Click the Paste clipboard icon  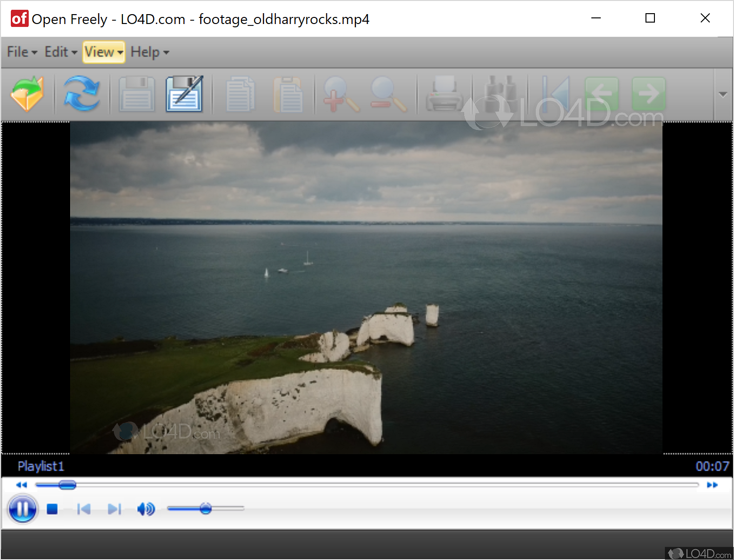coord(289,94)
